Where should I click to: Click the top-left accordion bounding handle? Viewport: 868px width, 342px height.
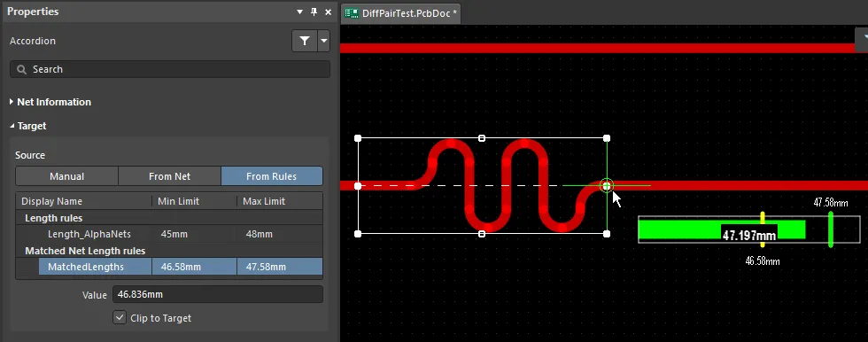pos(358,138)
